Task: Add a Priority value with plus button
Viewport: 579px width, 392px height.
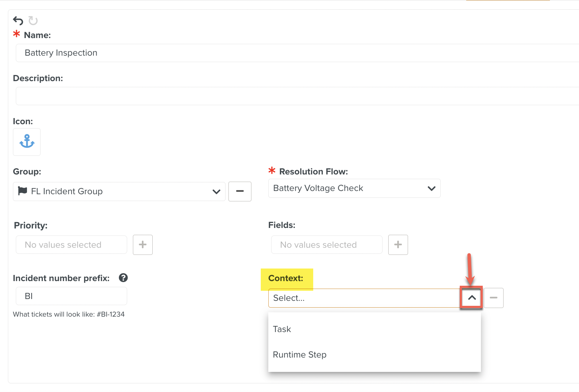Action: pos(143,245)
